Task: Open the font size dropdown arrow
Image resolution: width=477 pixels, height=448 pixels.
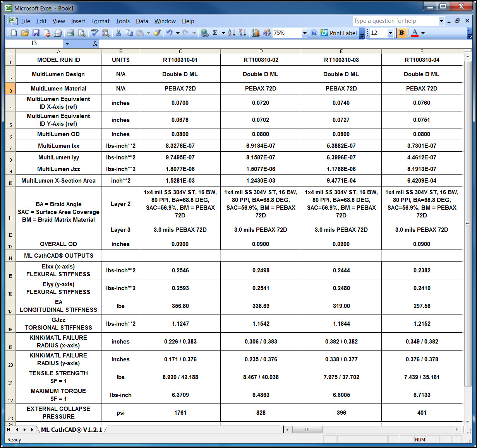Action: [390, 33]
